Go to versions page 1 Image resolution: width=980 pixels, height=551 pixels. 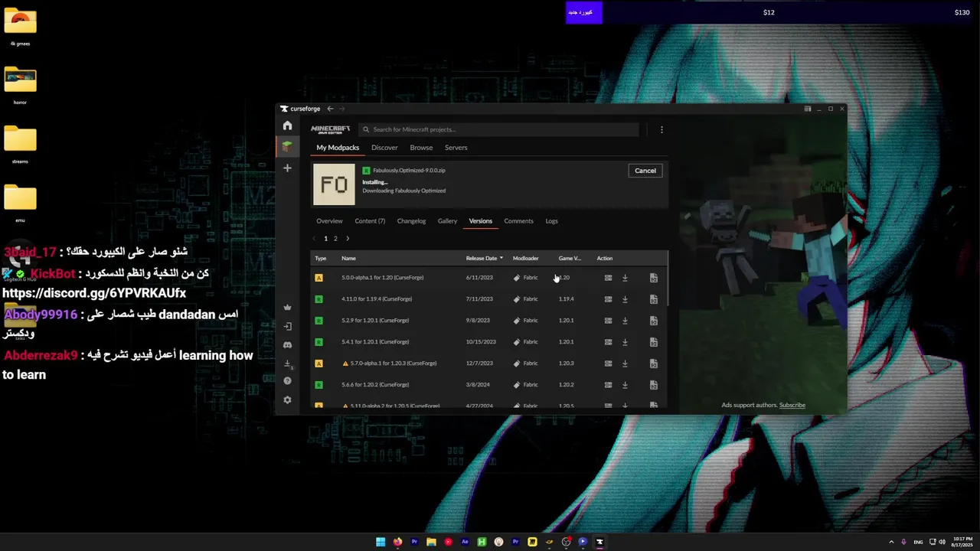point(325,239)
